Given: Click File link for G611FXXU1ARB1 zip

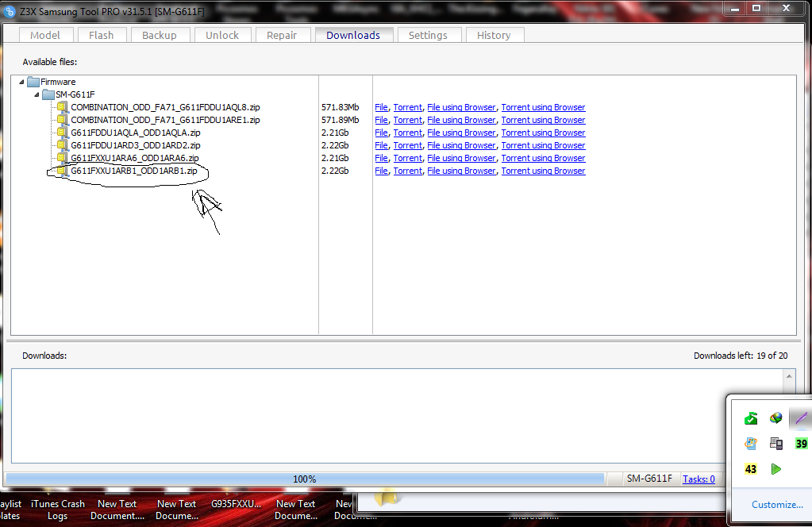Looking at the screenshot, I should click(x=381, y=171).
